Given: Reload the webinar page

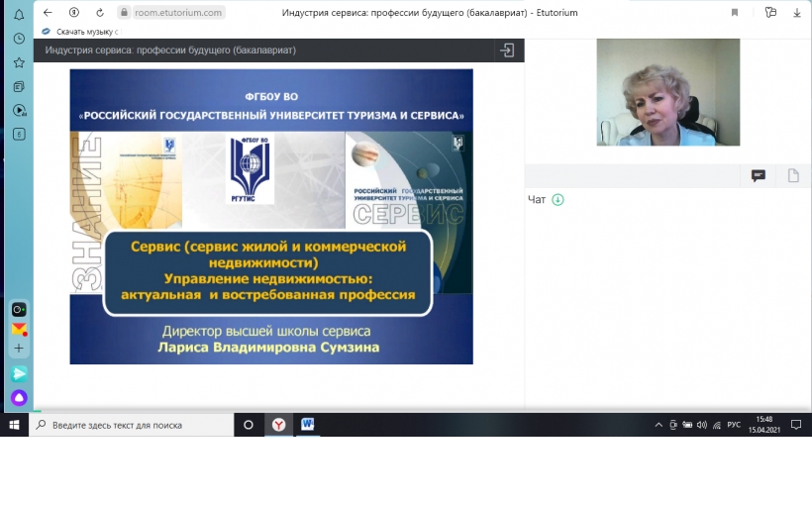Looking at the screenshot, I should 100,13.
